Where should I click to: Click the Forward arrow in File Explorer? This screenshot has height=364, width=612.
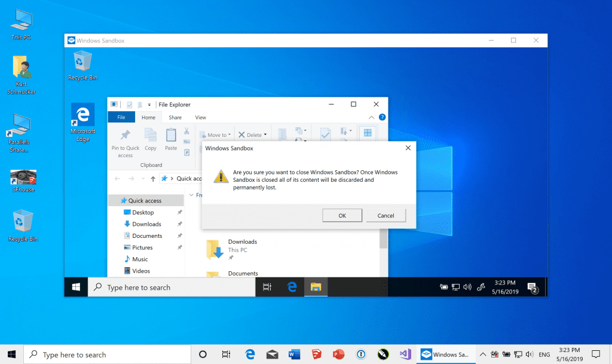click(131, 179)
